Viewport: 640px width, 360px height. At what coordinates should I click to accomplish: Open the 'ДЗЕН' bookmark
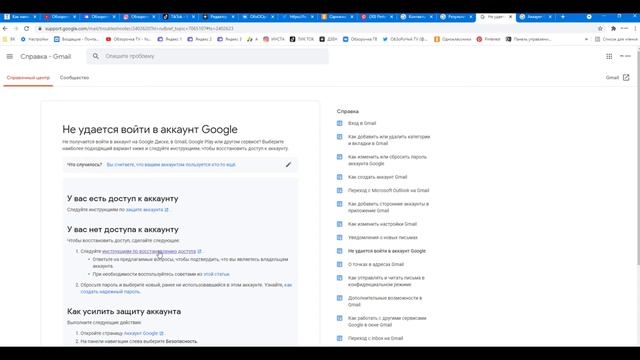328,39
